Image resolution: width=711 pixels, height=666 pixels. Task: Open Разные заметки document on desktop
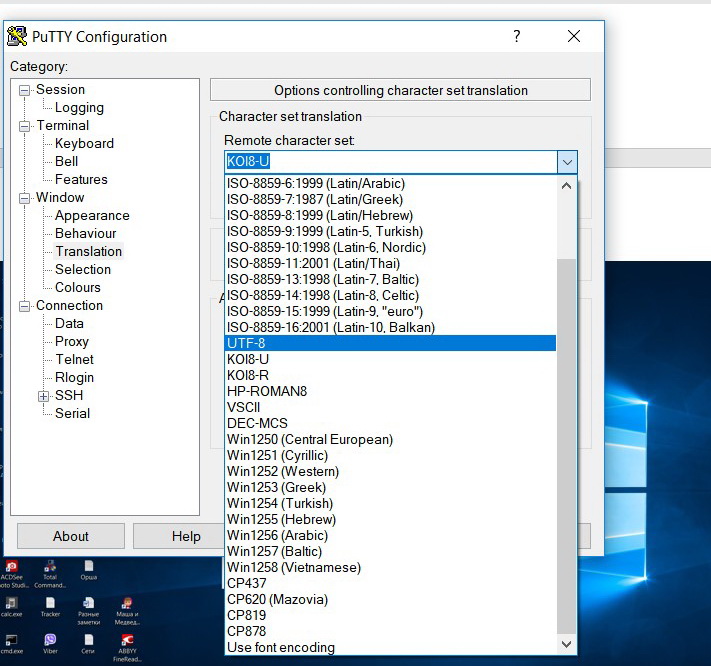tap(89, 611)
